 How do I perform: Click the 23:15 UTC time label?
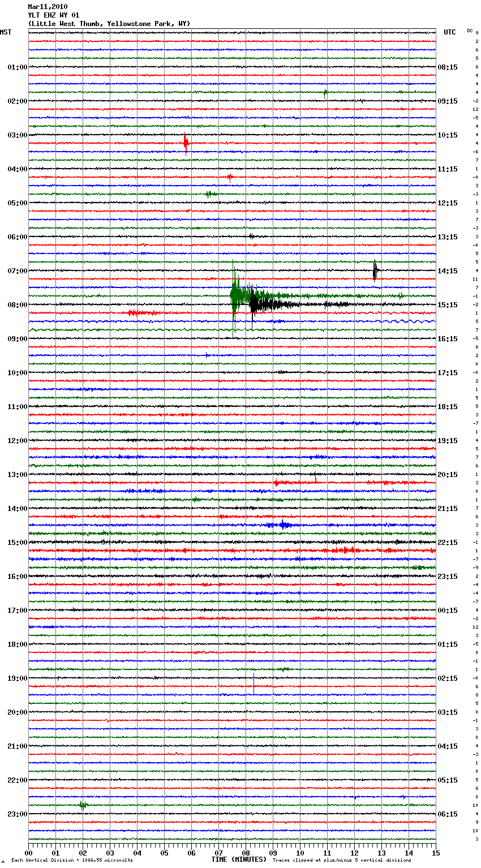point(448,577)
